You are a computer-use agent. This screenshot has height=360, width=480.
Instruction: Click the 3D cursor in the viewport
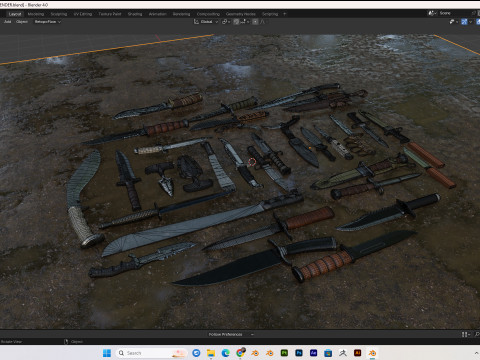point(252,162)
